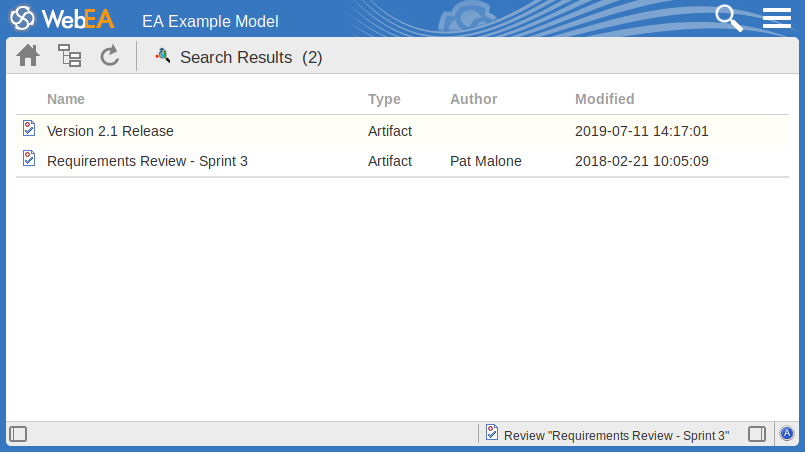Image resolution: width=805 pixels, height=452 pixels.
Task: Sort results by Type column
Action: pyautogui.click(x=384, y=99)
